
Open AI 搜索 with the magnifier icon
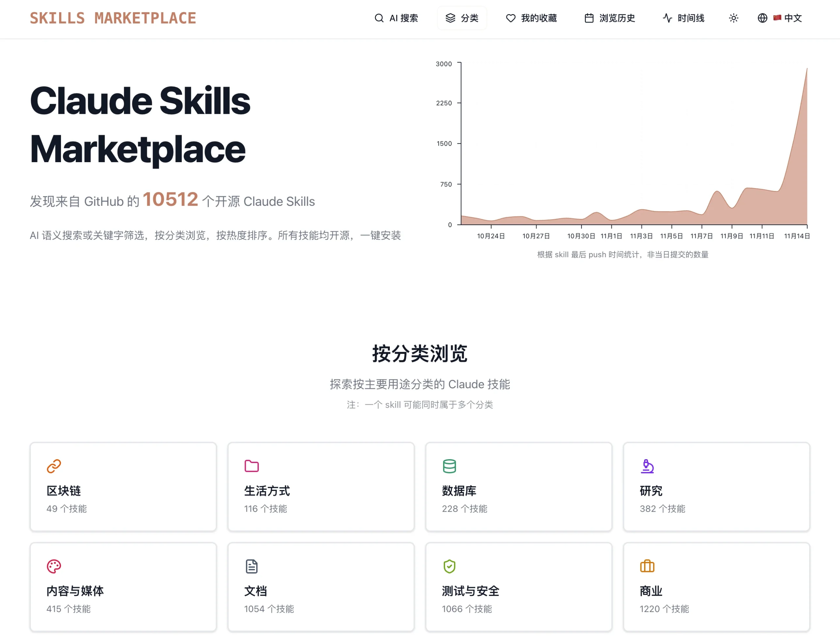379,18
